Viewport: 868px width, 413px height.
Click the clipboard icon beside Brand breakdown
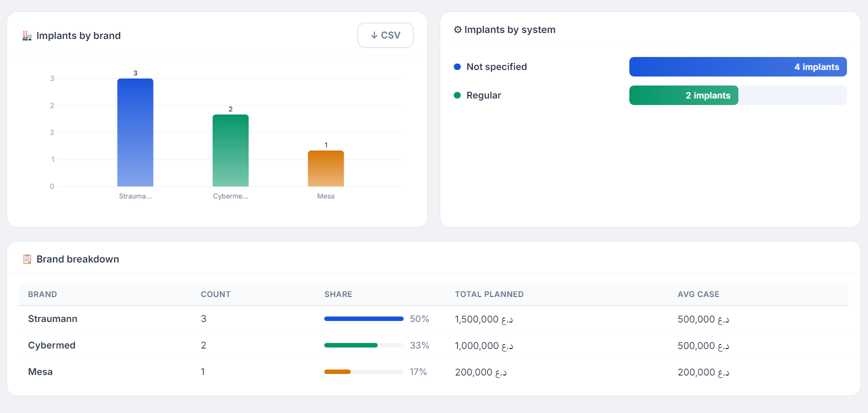[x=27, y=259]
